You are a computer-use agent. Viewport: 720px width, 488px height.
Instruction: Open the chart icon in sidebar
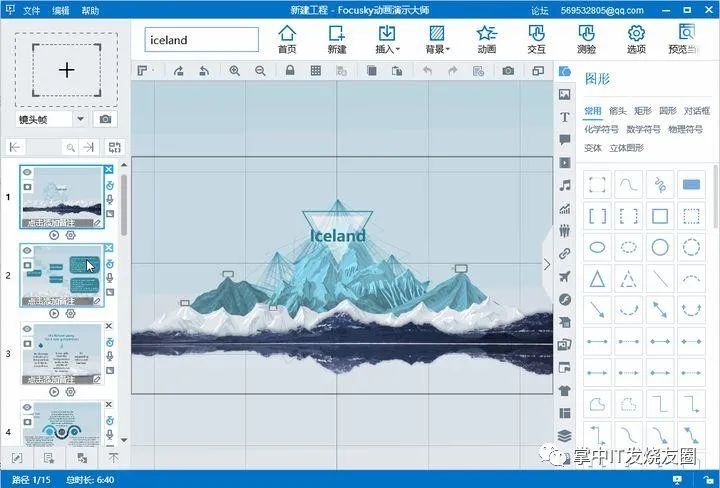pos(565,208)
